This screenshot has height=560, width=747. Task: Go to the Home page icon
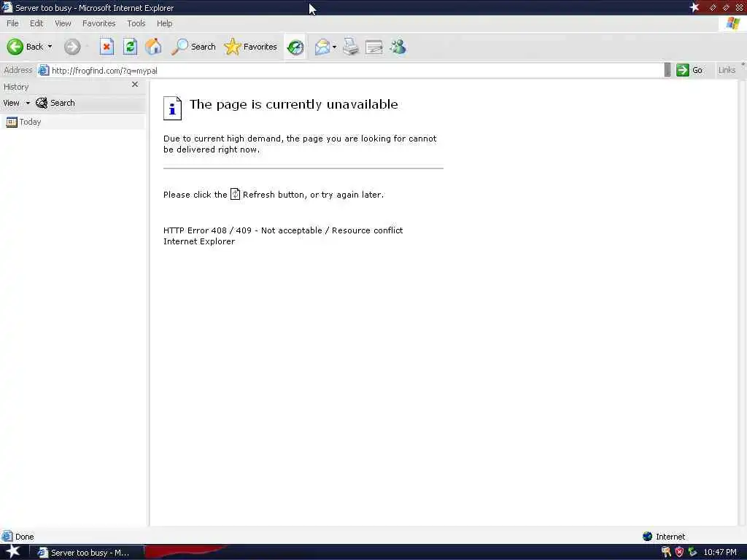[153, 47]
